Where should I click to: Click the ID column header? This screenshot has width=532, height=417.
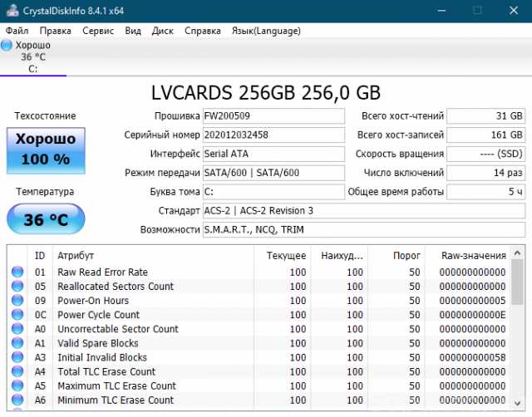(40, 256)
